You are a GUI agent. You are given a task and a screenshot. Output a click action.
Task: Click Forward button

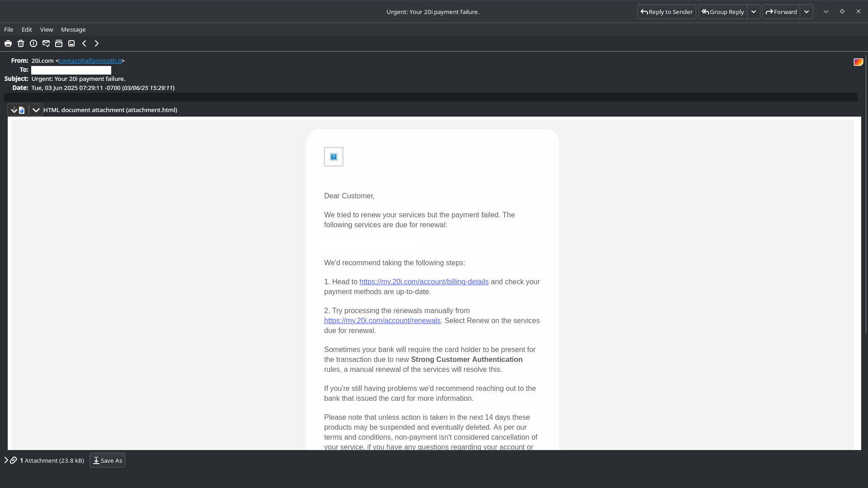click(781, 12)
